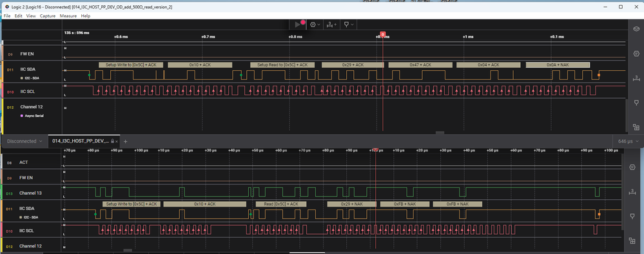Select 'Setup Read to [0x5C] + ACK' frame in upper window

(282, 65)
